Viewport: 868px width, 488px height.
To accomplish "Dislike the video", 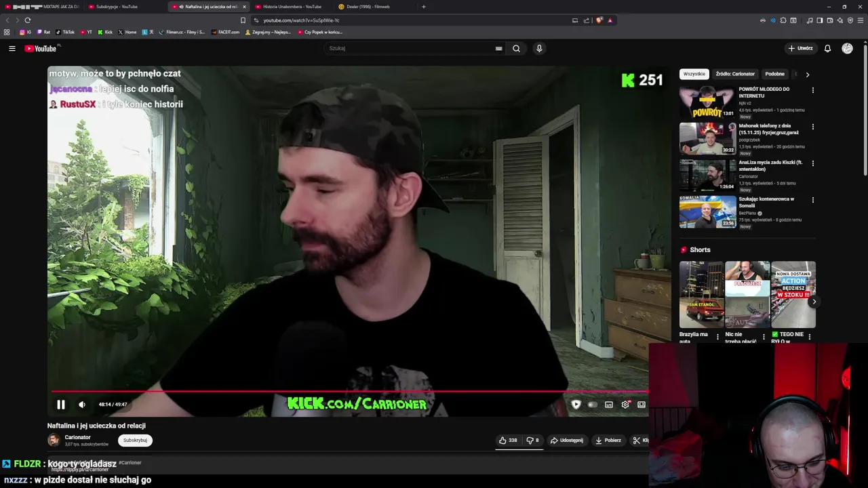I will coord(532,441).
